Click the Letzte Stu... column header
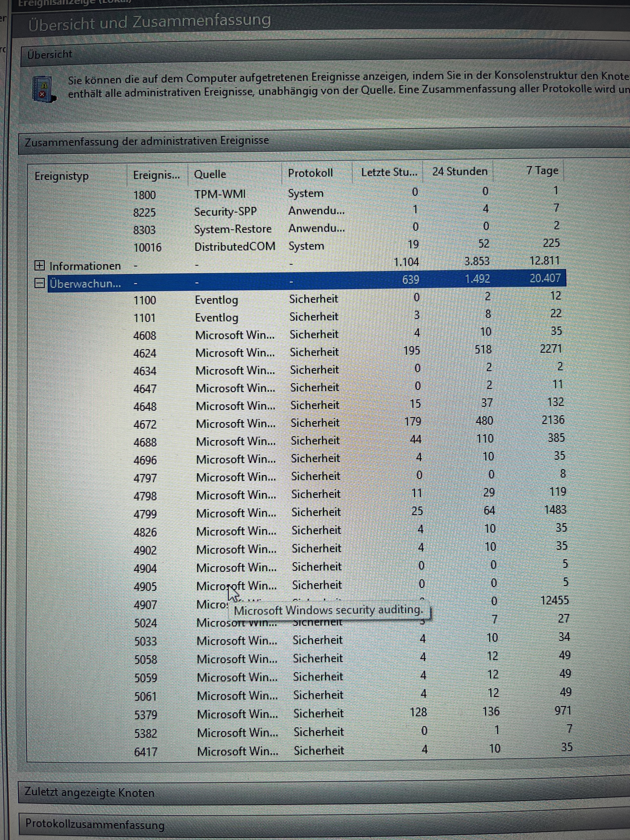This screenshot has height=840, width=630. point(389,172)
